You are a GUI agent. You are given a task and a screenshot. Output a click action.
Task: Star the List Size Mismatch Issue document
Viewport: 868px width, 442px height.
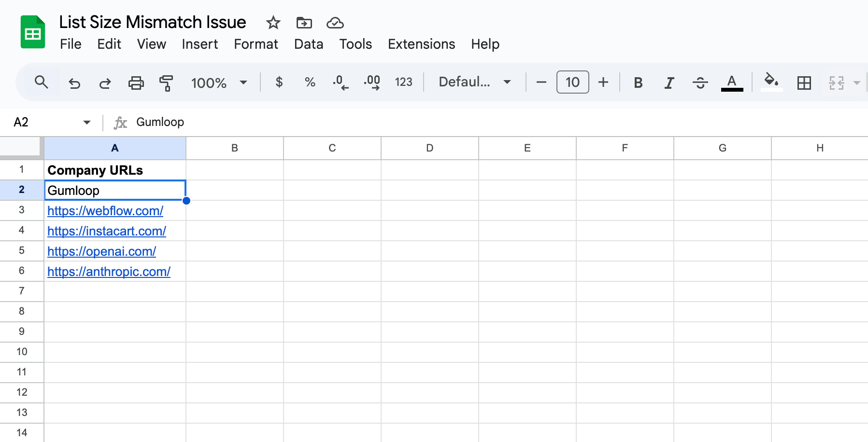pyautogui.click(x=273, y=23)
